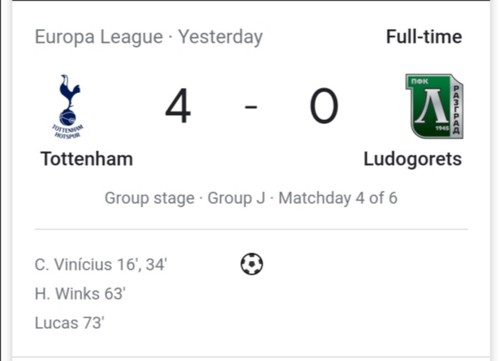The image size is (500, 361).
Task: Click Ludogorets' score of 0
Action: pos(324,106)
